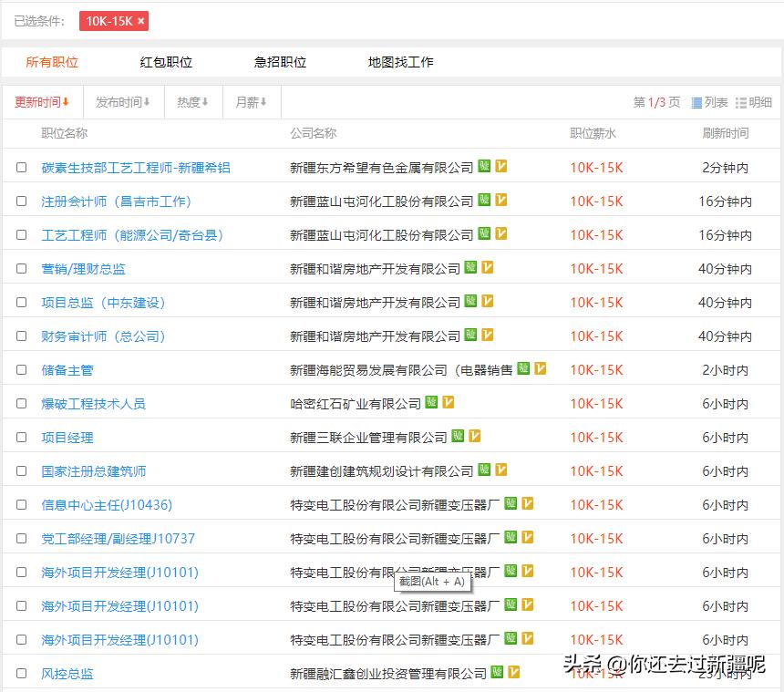Click the yellow V certification icon beside 新疆蓝山屯河化工股份有限公司
This screenshot has width=784, height=692.
pyautogui.click(x=500, y=200)
